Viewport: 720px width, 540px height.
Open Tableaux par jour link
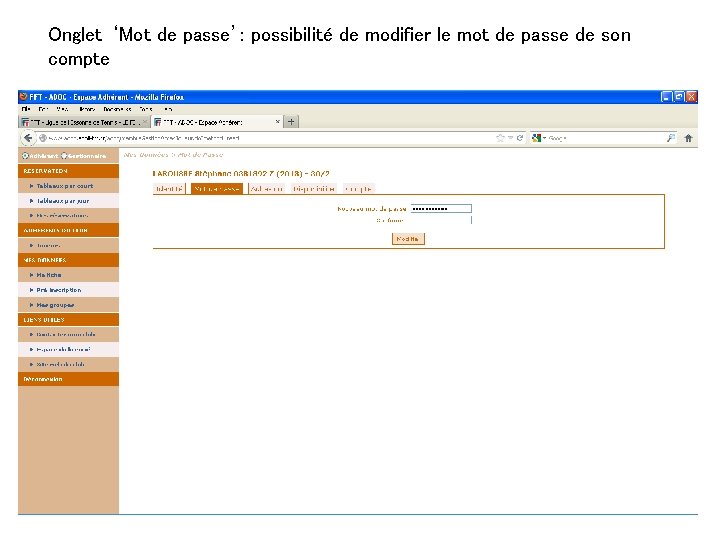[x=63, y=201]
